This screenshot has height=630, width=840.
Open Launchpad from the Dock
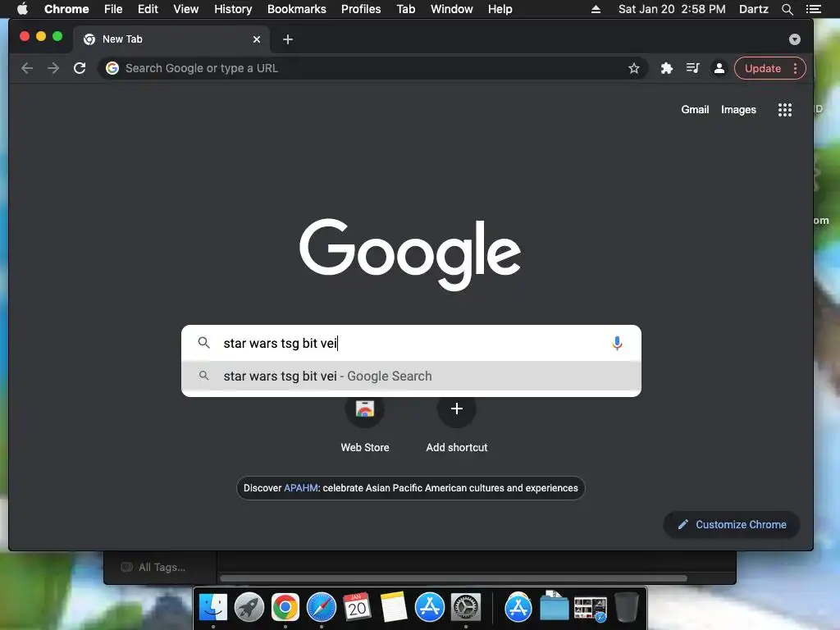pos(249,608)
